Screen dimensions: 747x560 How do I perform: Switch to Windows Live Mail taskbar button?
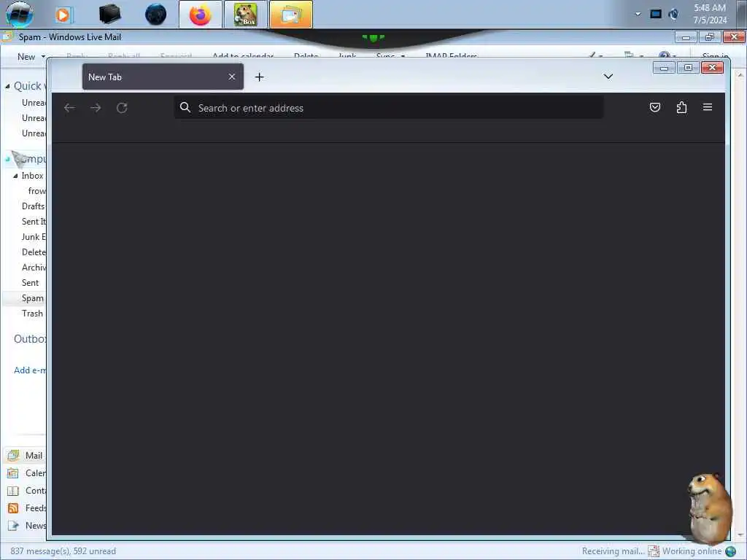[x=291, y=15]
